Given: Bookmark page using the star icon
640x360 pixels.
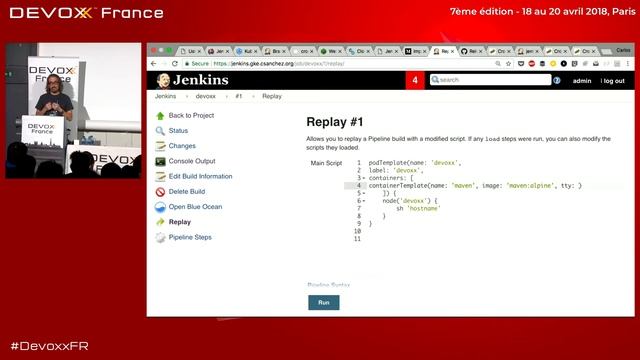Looking at the screenshot, I should click(508, 64).
